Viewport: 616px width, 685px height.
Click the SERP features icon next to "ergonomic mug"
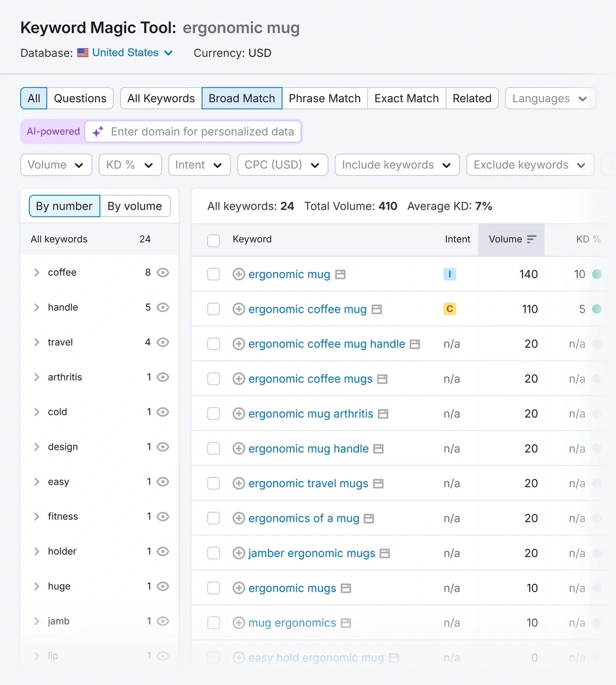(x=340, y=274)
